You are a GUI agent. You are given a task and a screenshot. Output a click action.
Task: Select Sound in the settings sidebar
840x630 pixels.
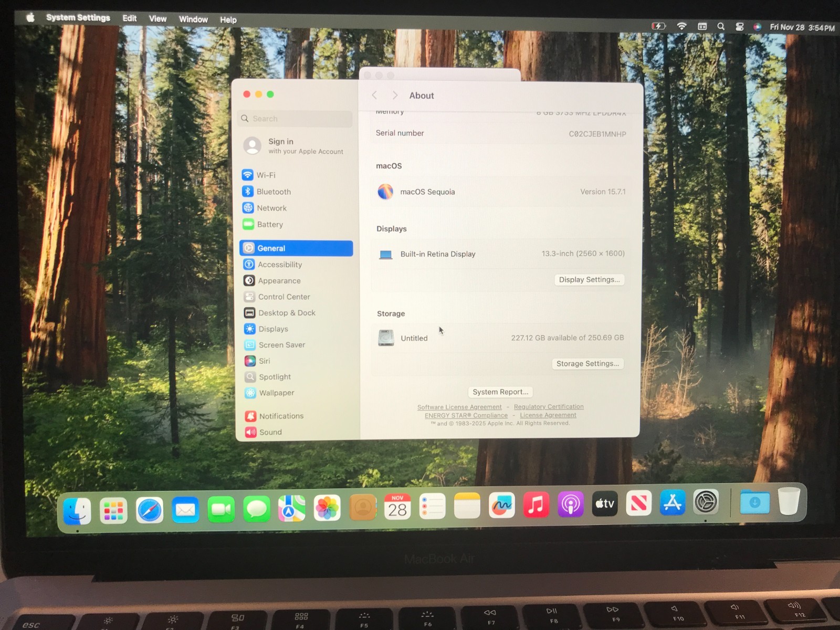(298, 432)
